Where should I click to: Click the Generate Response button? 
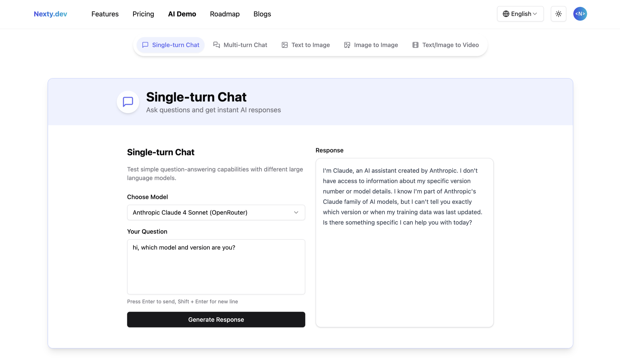(x=216, y=319)
